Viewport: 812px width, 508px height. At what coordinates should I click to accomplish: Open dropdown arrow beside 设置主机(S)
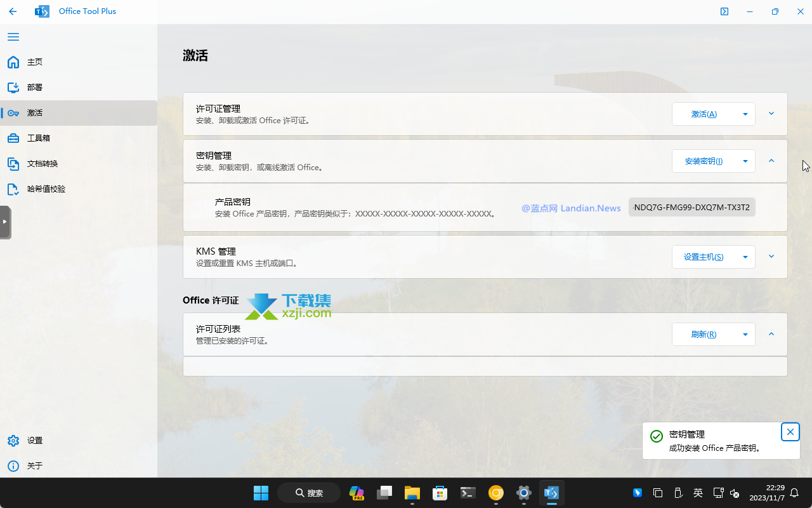click(745, 257)
